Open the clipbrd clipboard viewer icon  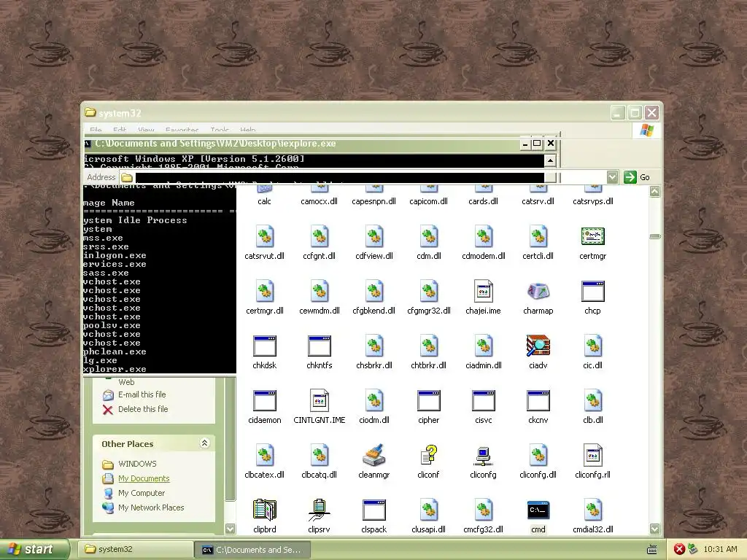pyautogui.click(x=264, y=510)
